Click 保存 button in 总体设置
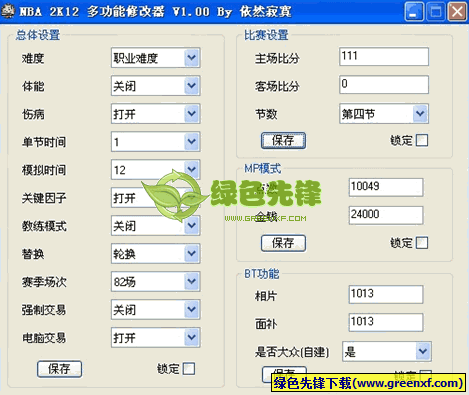469x395 pixels. [x=59, y=369]
